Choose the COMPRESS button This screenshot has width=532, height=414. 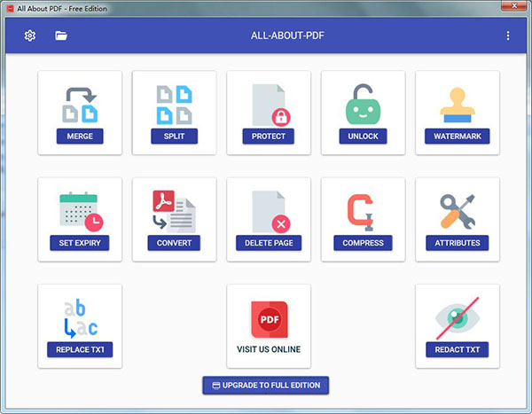point(363,243)
